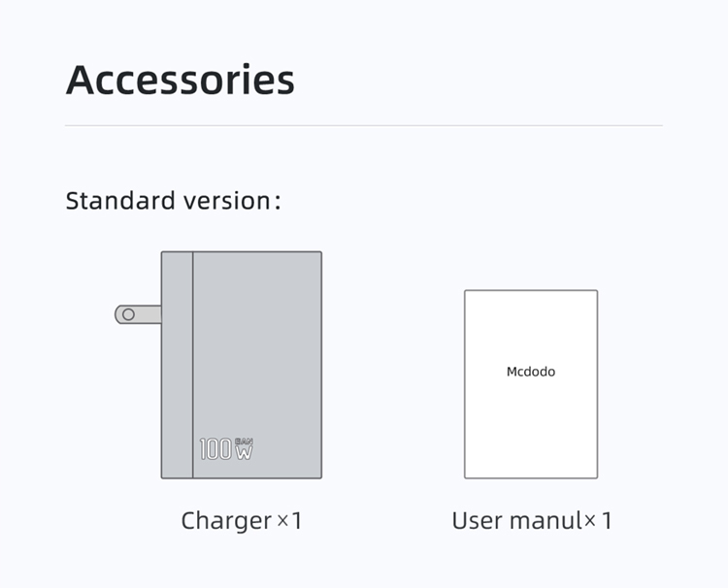This screenshot has height=588, width=728.
Task: Click the narrow left strip of the charger
Action: coord(177,365)
